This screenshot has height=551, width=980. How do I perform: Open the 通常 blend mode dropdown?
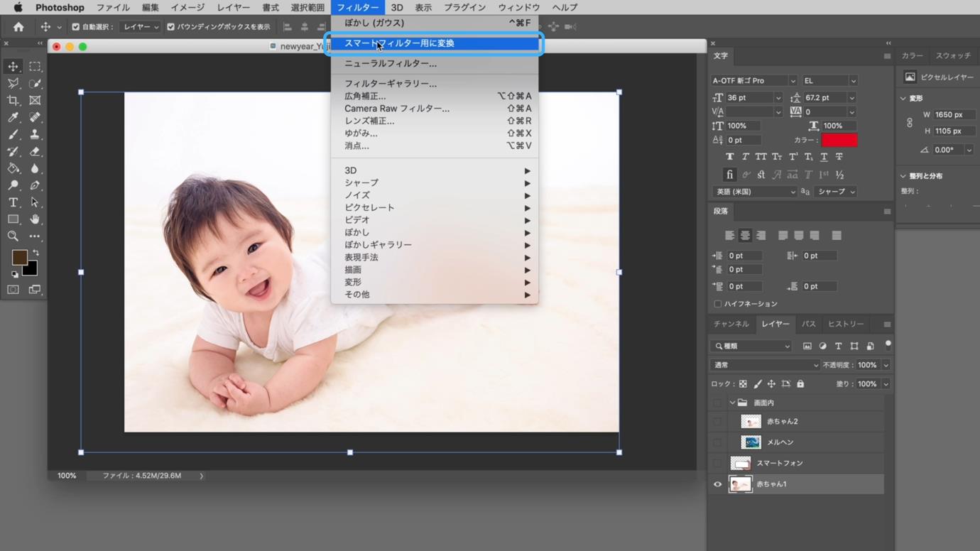[765, 365]
